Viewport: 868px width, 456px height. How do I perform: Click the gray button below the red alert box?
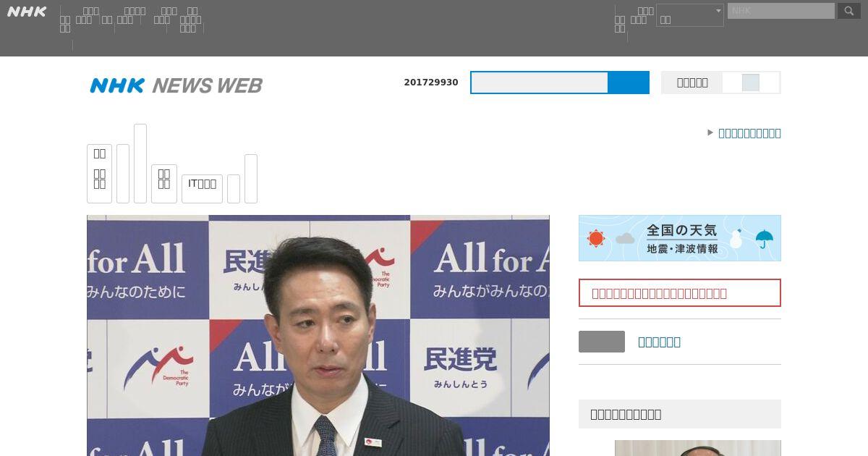point(602,342)
